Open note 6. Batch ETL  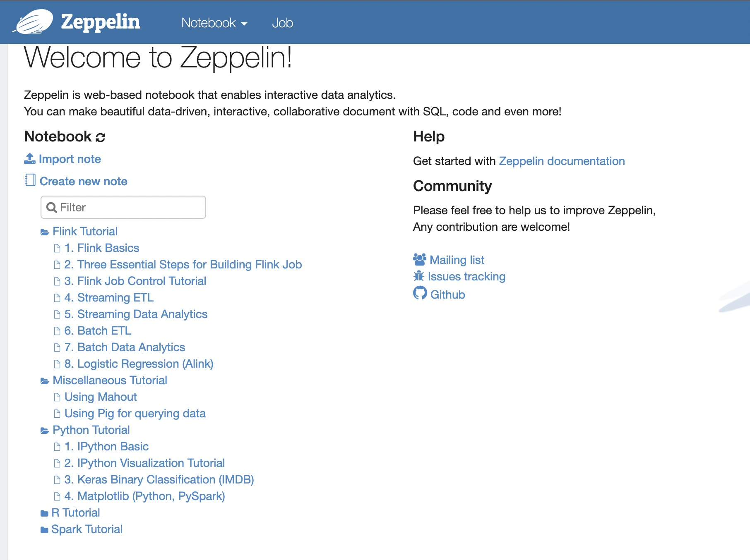(98, 330)
